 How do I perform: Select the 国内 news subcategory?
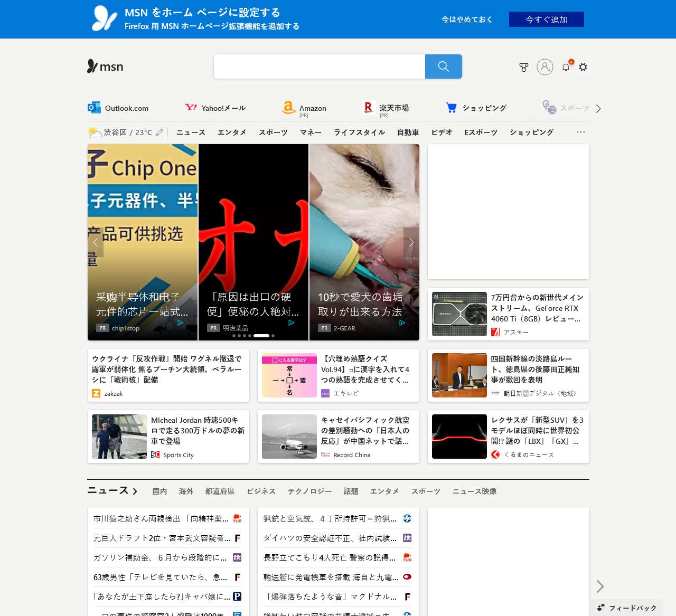point(159,491)
